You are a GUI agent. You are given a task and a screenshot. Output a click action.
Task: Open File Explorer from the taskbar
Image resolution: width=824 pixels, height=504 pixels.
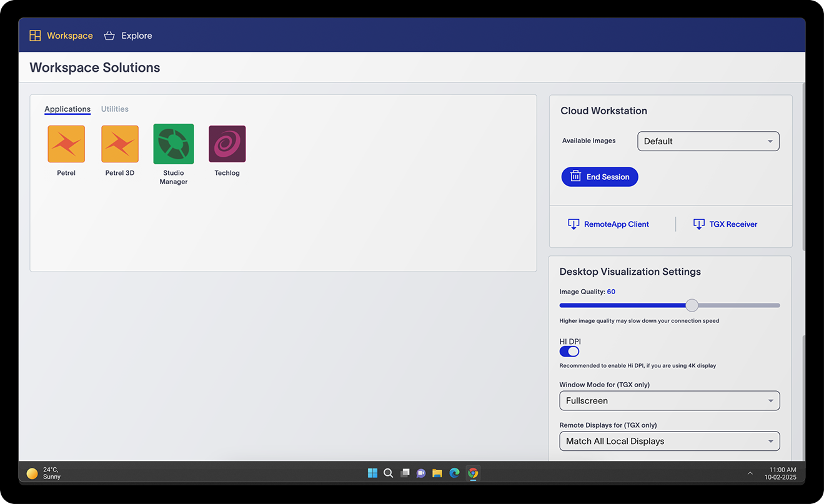437,473
